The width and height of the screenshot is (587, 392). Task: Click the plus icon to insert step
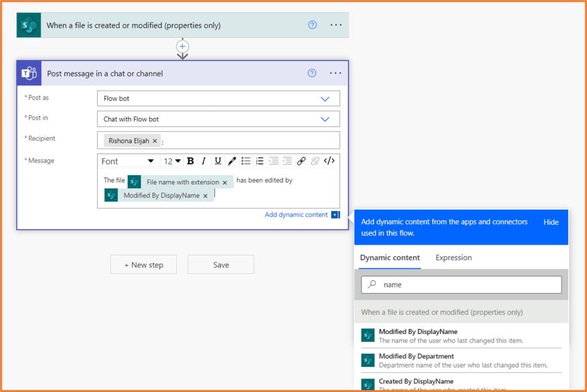[x=182, y=46]
